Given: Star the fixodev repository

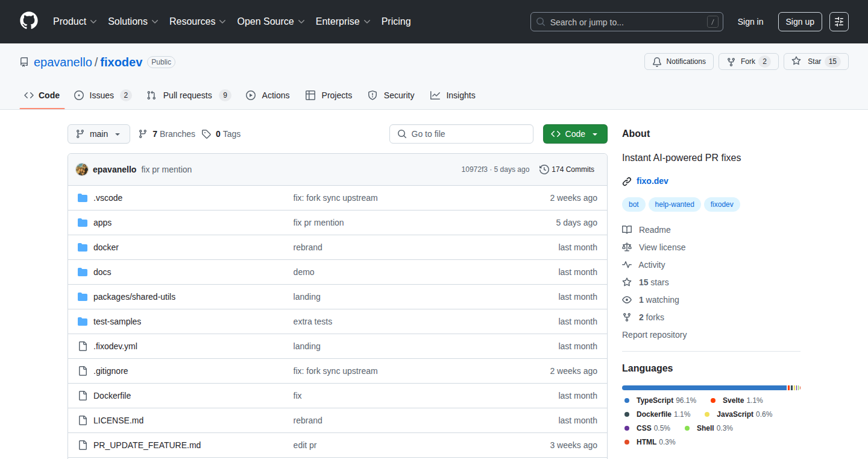Looking at the screenshot, I should [x=816, y=62].
